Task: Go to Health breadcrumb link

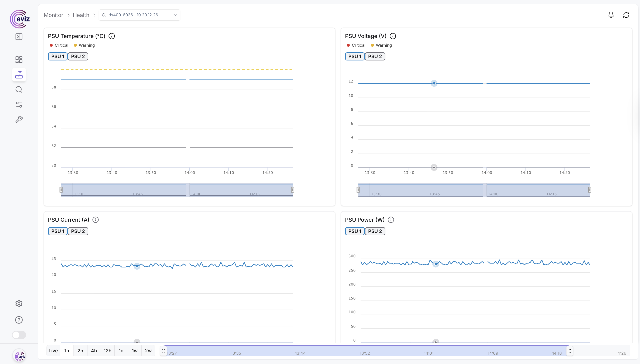Action: pyautogui.click(x=81, y=15)
